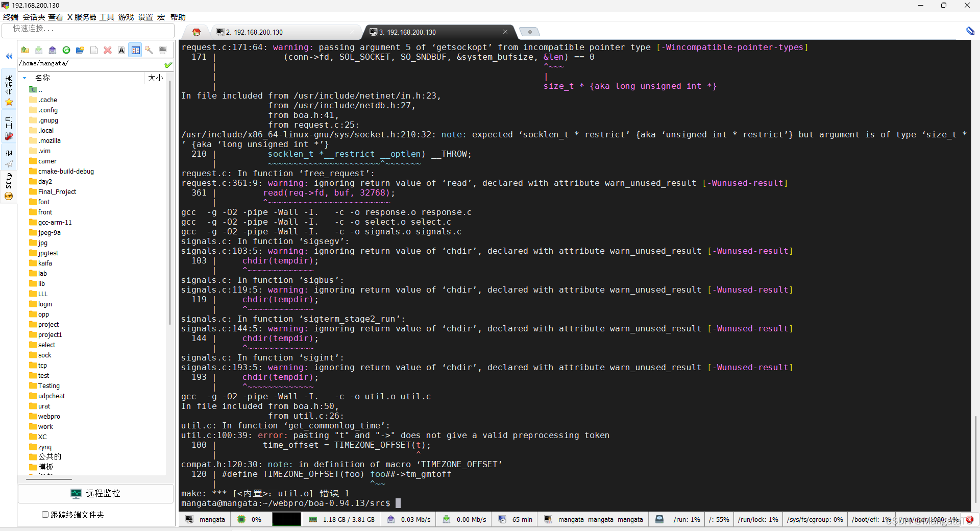Click the magic wand icon in SFTP toolbar
Image resolution: width=980 pixels, height=531 pixels.
click(x=149, y=50)
